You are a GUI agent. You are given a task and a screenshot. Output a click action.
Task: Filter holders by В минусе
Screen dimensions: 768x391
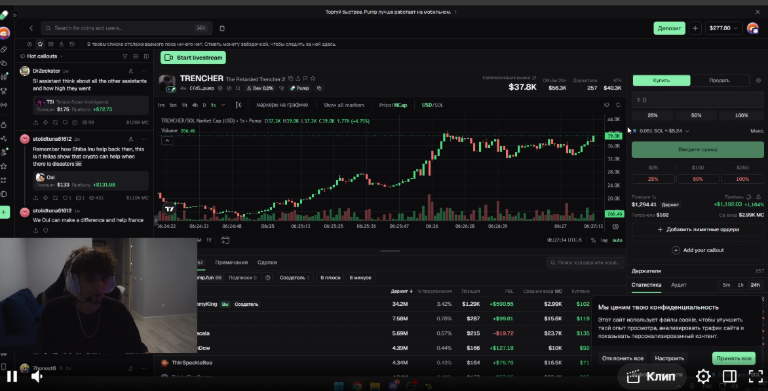point(360,277)
